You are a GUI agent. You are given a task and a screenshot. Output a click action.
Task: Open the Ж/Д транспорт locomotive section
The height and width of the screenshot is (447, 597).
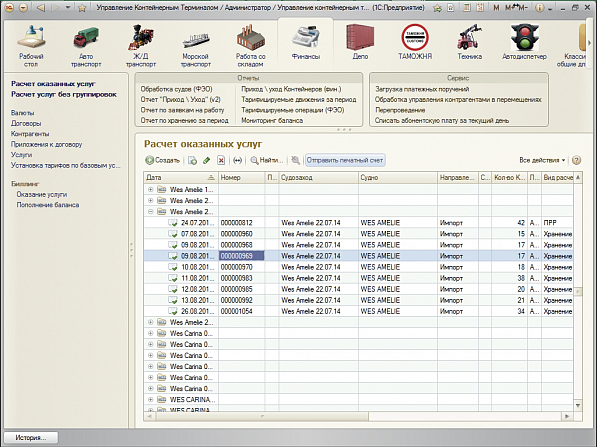141,45
